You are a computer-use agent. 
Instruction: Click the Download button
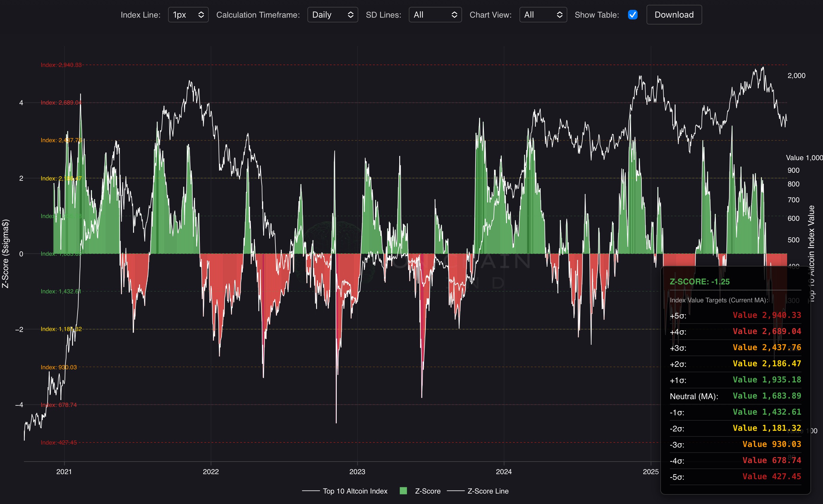pyautogui.click(x=674, y=15)
